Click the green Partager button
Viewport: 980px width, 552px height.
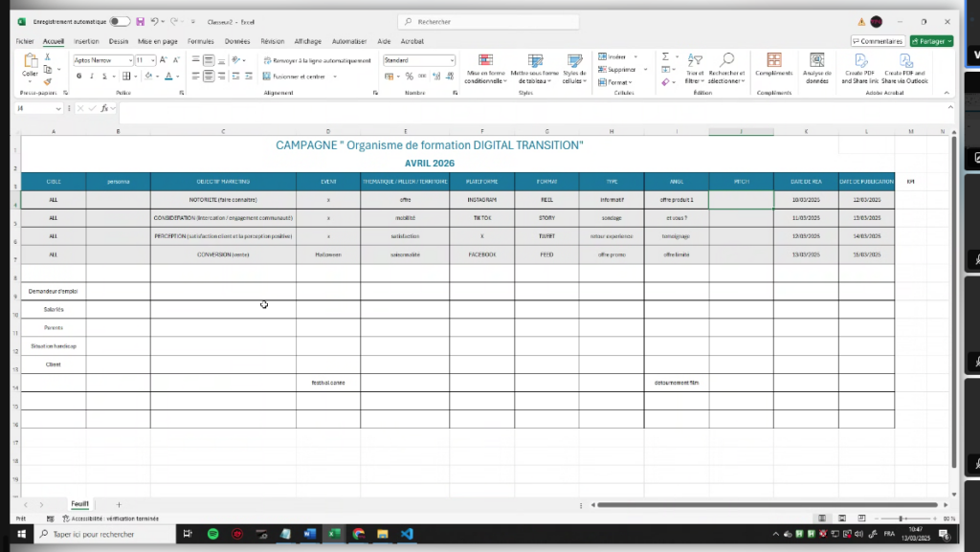[x=931, y=41]
